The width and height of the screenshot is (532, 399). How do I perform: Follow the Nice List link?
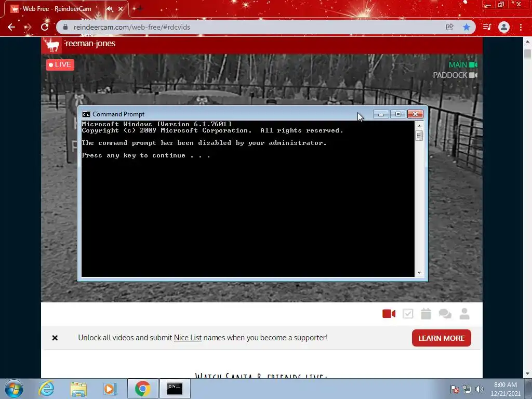188,338
